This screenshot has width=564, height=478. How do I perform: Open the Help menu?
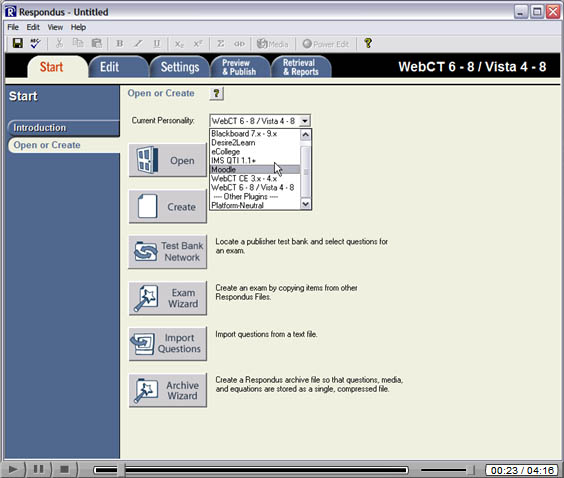pyautogui.click(x=78, y=27)
